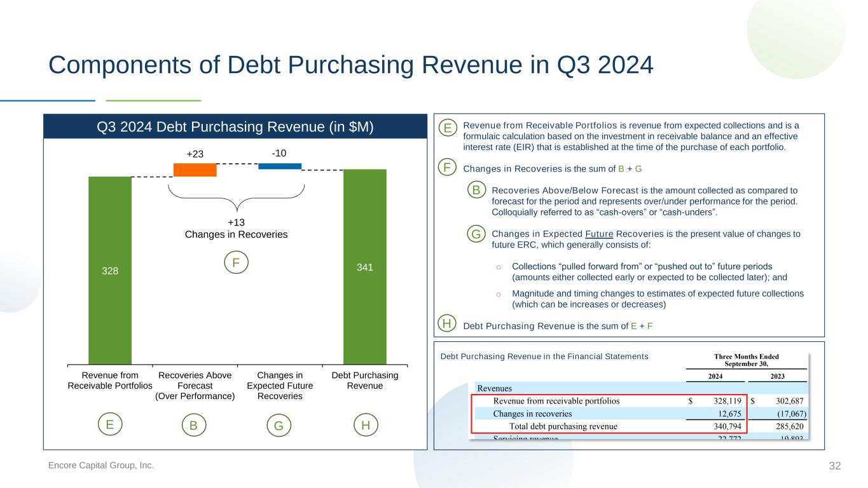Click the H badge beside the Debt Purchasing Revenue definition

448,324
